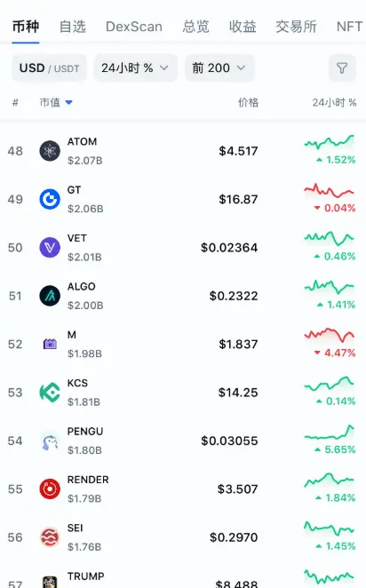
Task: Tap the GT coin logo
Action: [x=50, y=199]
